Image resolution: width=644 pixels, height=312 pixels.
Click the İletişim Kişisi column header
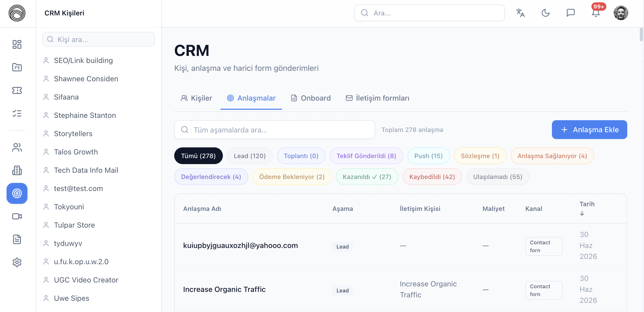tap(420, 209)
